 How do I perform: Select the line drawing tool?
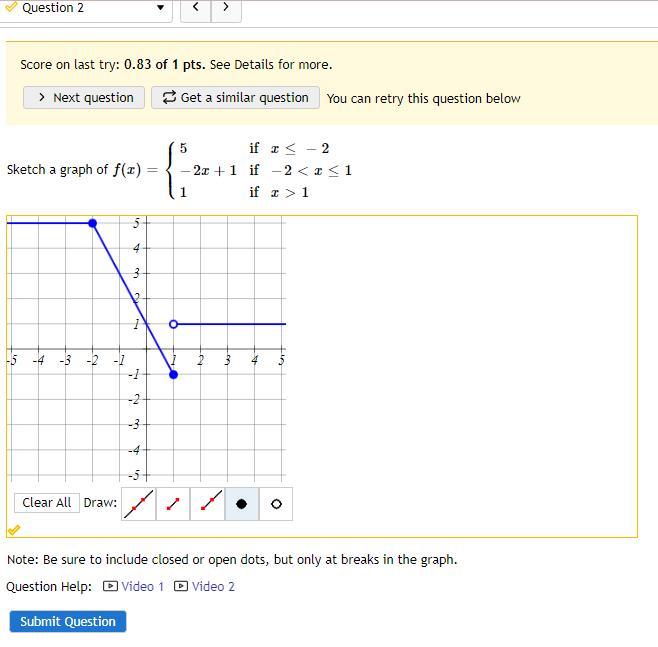click(138, 504)
